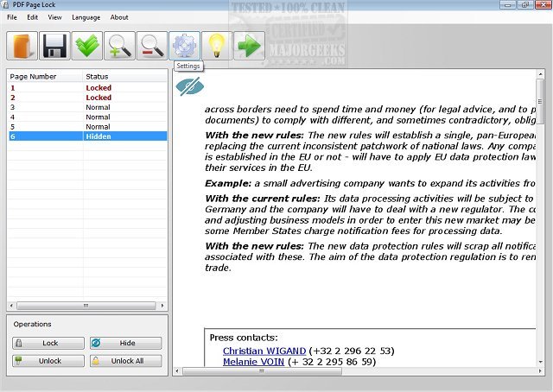Click the document scroll up arrow

coord(540,74)
